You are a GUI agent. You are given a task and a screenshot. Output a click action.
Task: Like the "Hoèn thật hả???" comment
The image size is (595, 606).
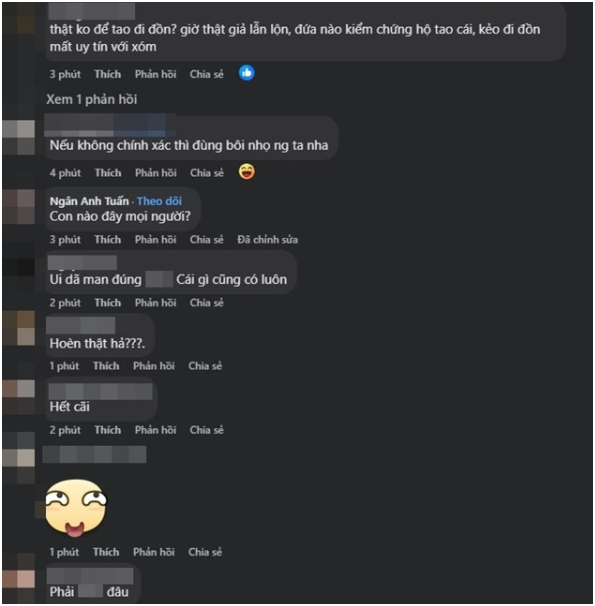tap(106, 366)
